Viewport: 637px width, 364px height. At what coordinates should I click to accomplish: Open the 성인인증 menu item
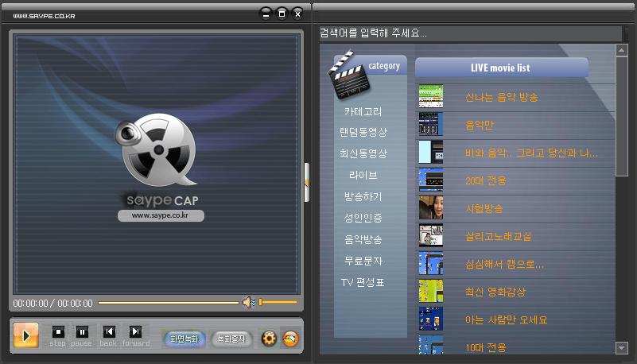[363, 218]
